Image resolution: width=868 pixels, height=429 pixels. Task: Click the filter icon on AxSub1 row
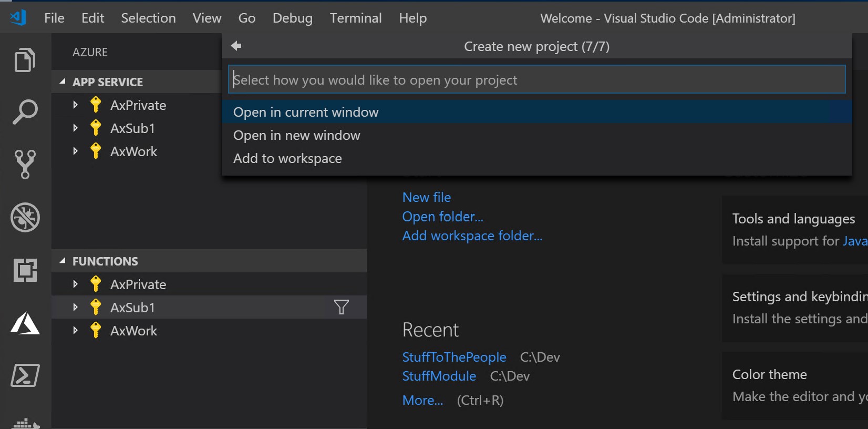342,307
